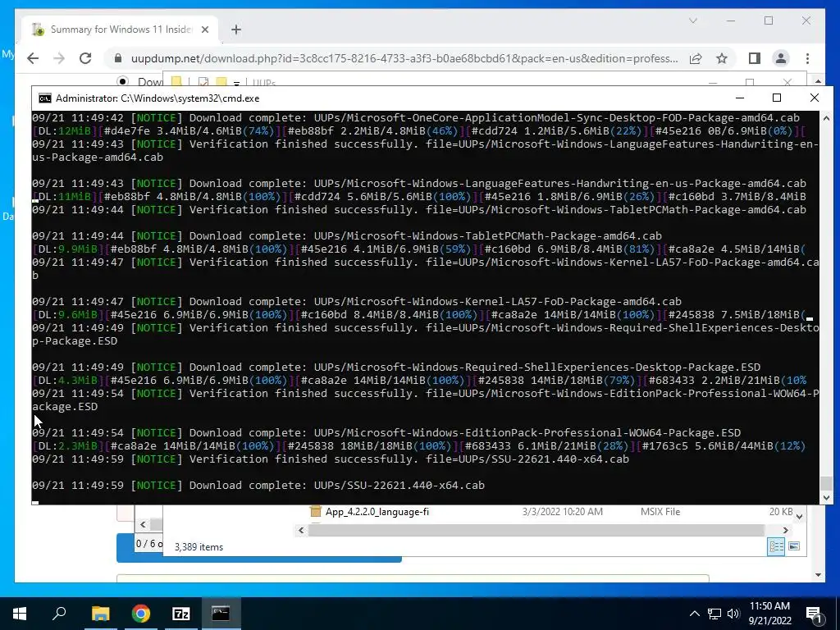Click New folder in Explorer's quick access toolbar
Screen dimensions: 840x630
click(x=221, y=81)
